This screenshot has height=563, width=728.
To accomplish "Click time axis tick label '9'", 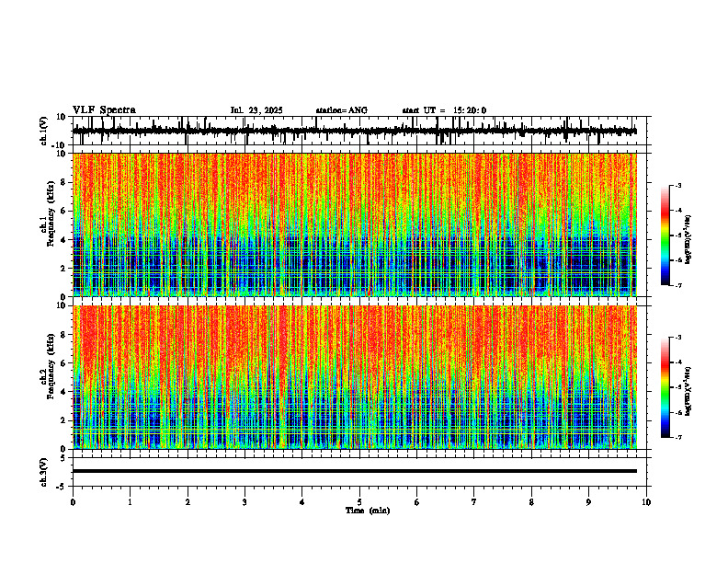I will coord(588,502).
